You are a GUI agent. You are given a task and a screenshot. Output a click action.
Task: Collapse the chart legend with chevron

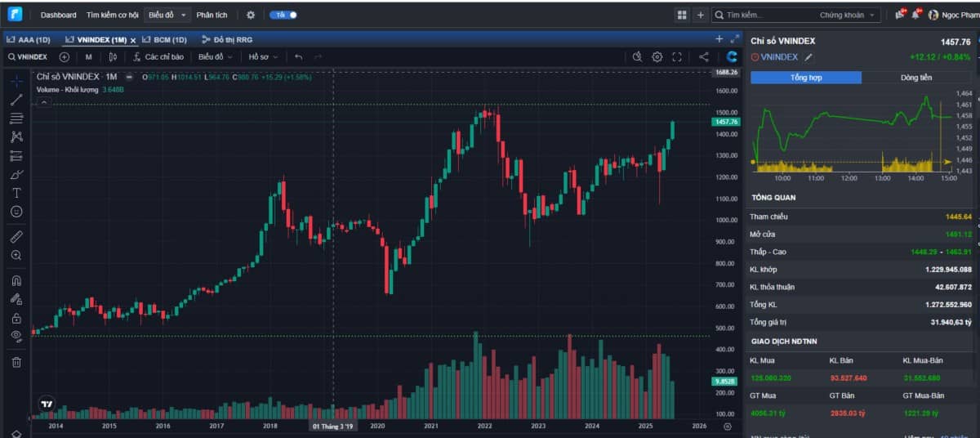click(44, 102)
